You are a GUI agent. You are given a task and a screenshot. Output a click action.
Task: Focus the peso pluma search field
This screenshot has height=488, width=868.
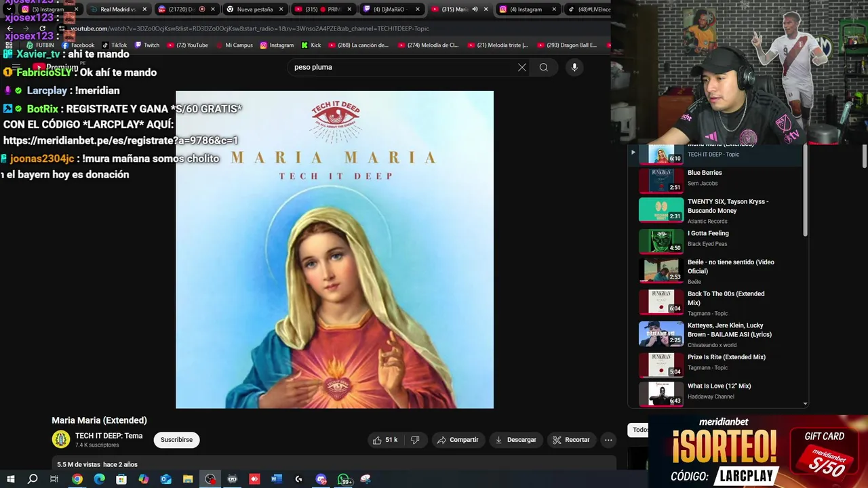(x=400, y=67)
